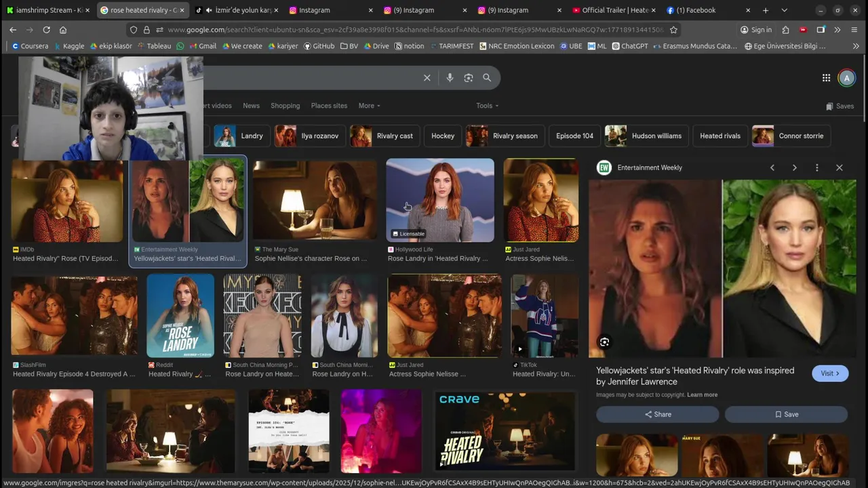
Task: Open the Firefox home page icon
Action: [63, 30]
